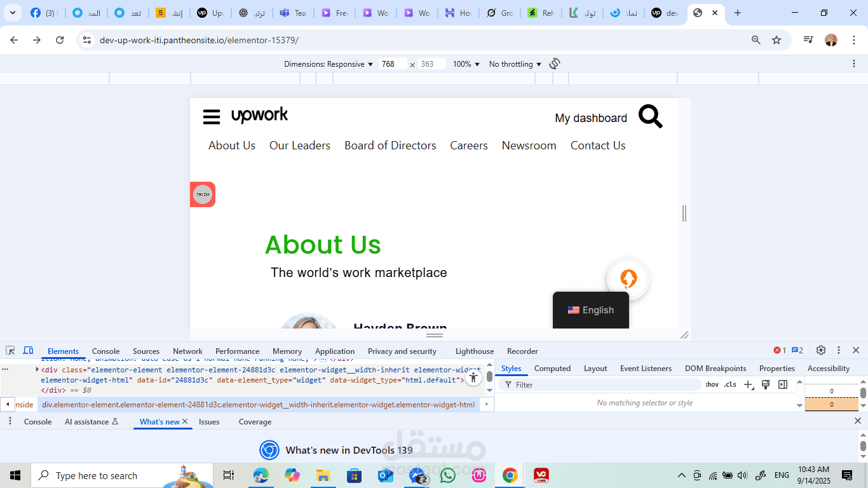Click the accessibility figure icon in the Elements panel
Image resolution: width=868 pixels, height=488 pixels.
(473, 377)
